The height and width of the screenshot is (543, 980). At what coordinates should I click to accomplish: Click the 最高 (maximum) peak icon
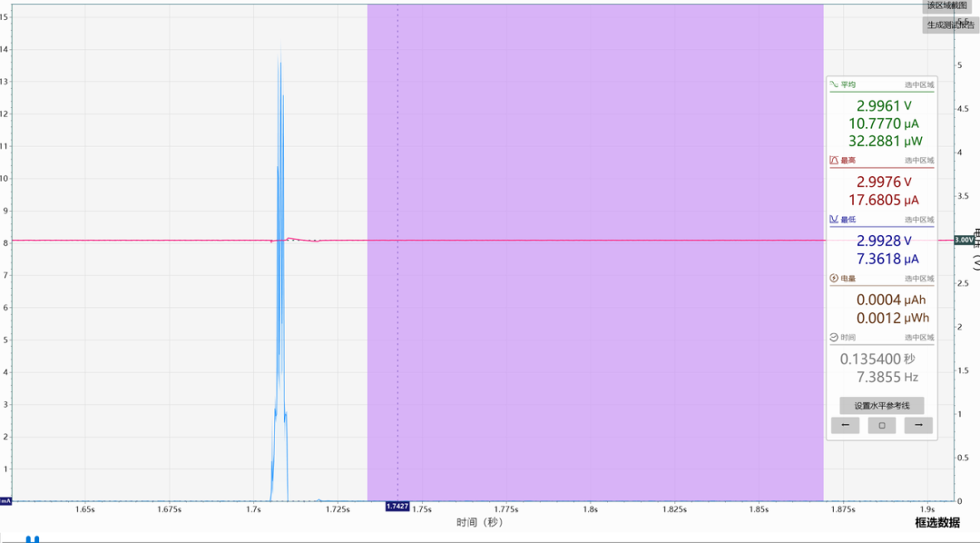coord(836,160)
